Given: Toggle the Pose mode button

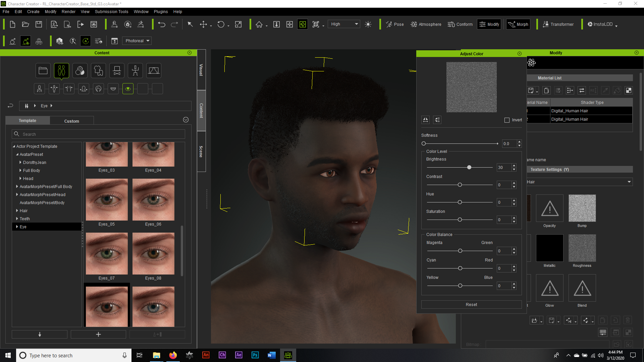Looking at the screenshot, I should tap(395, 24).
